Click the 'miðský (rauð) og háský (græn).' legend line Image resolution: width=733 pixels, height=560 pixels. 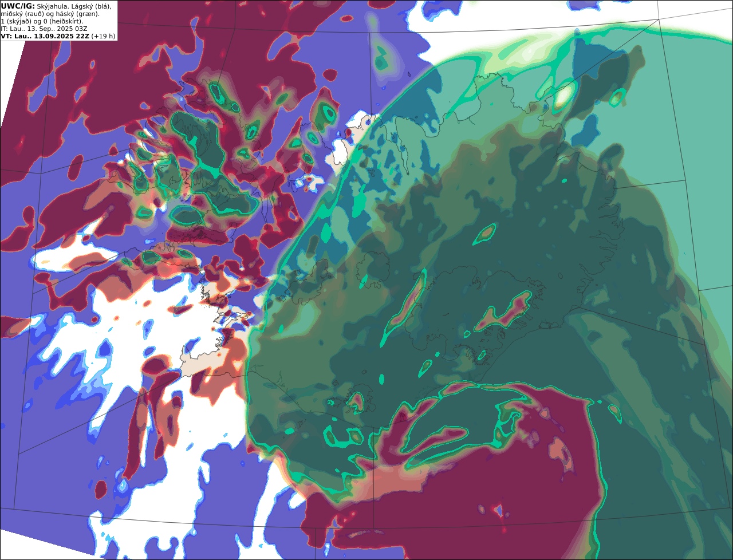tap(50, 14)
